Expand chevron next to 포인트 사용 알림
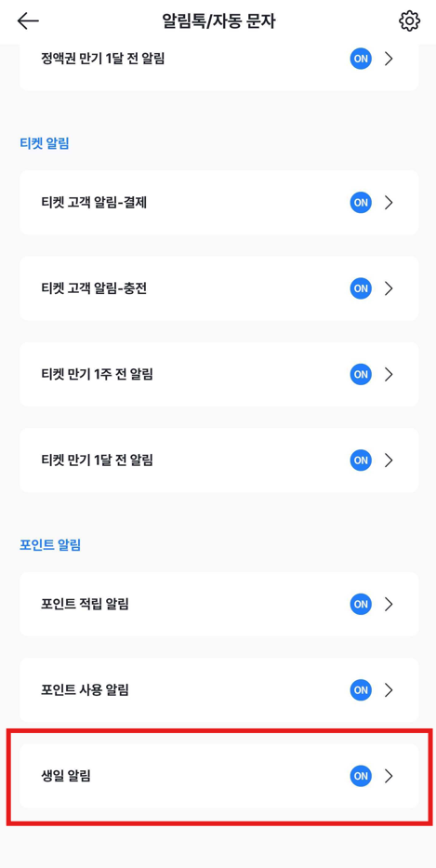Viewport: 436px width, 868px height. click(x=389, y=689)
